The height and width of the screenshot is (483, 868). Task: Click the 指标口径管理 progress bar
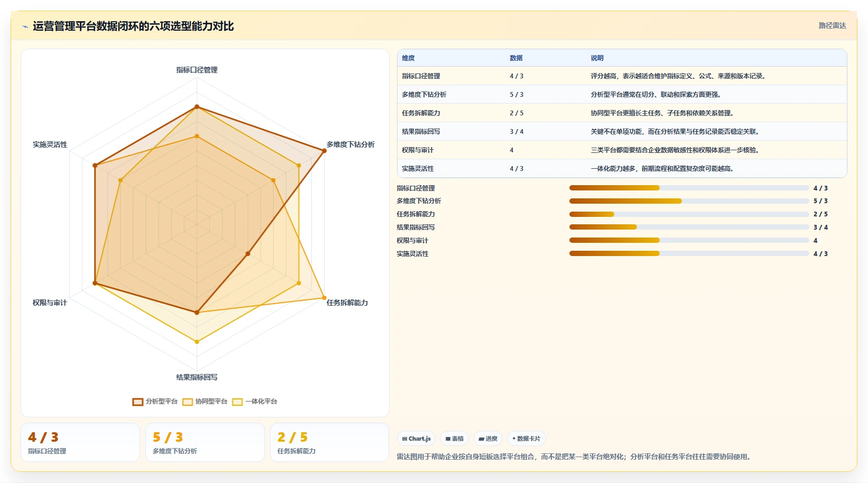coord(689,188)
